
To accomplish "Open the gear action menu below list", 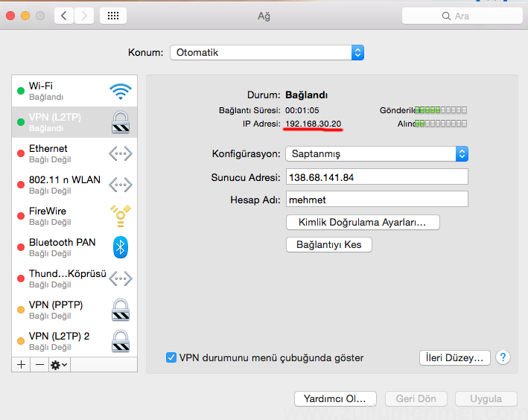I will click(59, 364).
